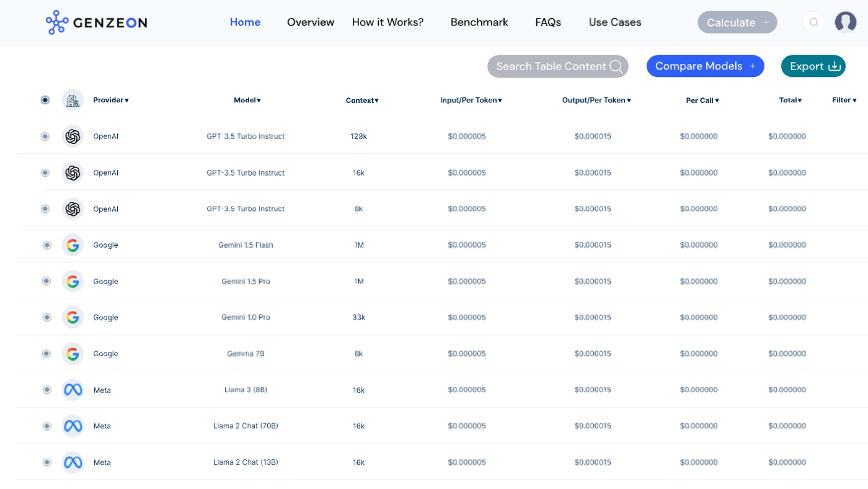Open the user profile avatar
This screenshot has width=868, height=489.
(845, 22)
